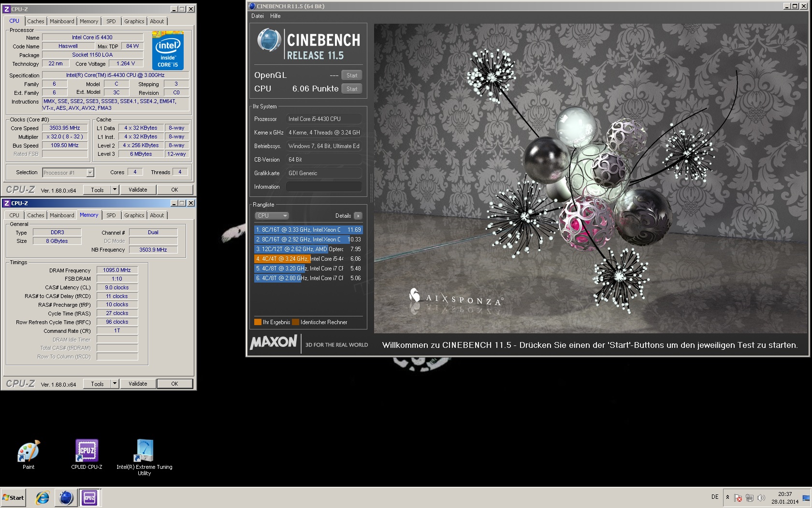This screenshot has width=812, height=508.
Task: Click the network tray icon
Action: [750, 497]
